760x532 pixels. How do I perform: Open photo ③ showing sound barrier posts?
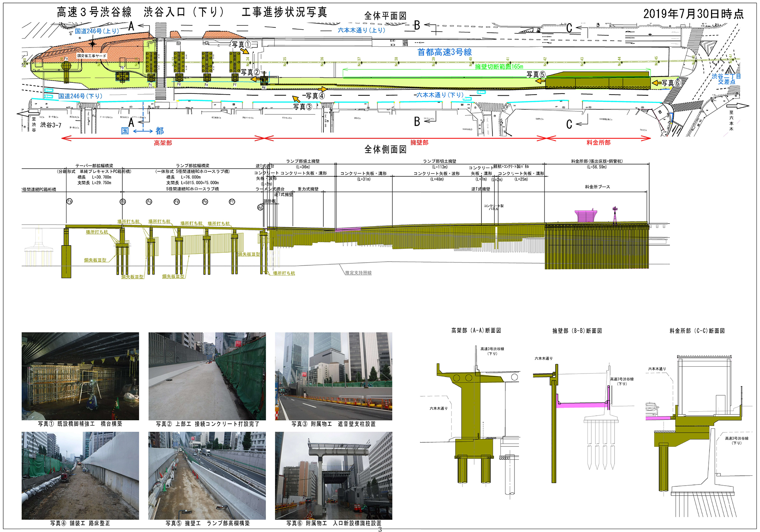333,376
